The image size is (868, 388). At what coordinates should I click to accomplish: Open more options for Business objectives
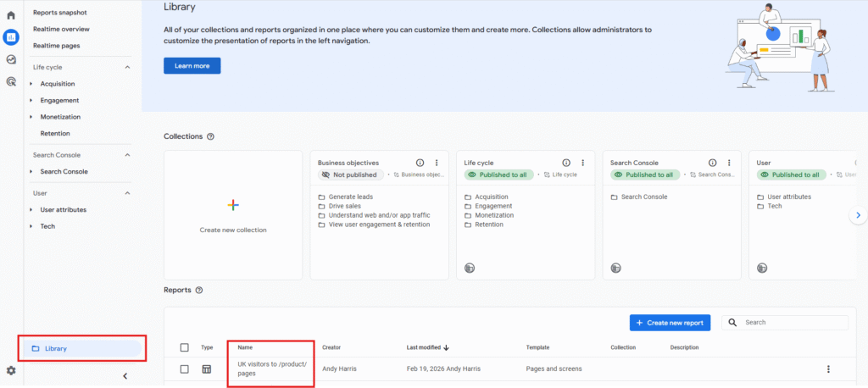coord(437,163)
